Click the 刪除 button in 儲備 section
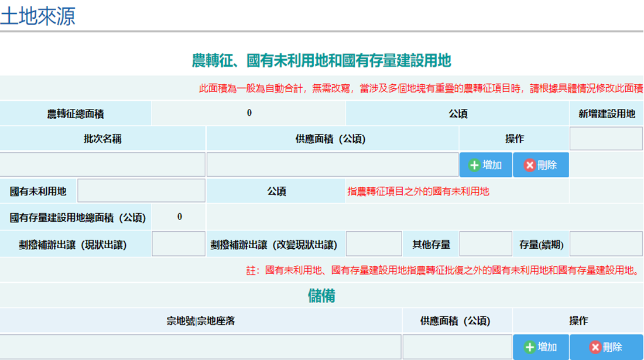The image size is (644, 360). pos(606,347)
